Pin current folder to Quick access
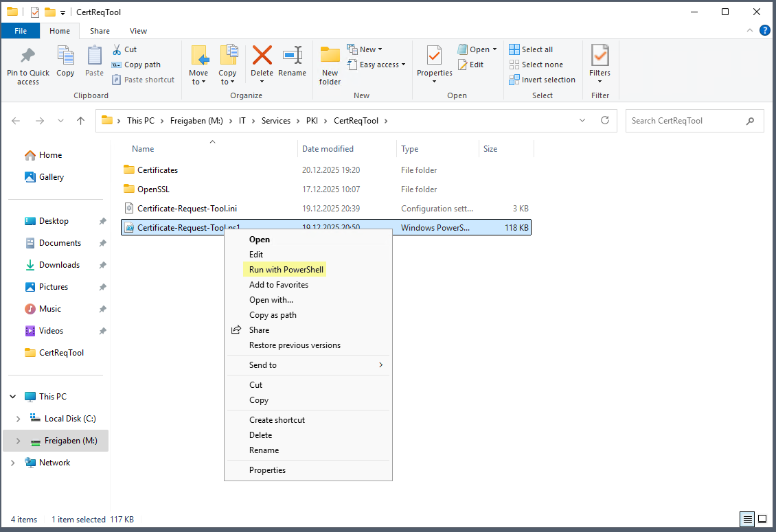The width and height of the screenshot is (776, 532). coord(27,65)
